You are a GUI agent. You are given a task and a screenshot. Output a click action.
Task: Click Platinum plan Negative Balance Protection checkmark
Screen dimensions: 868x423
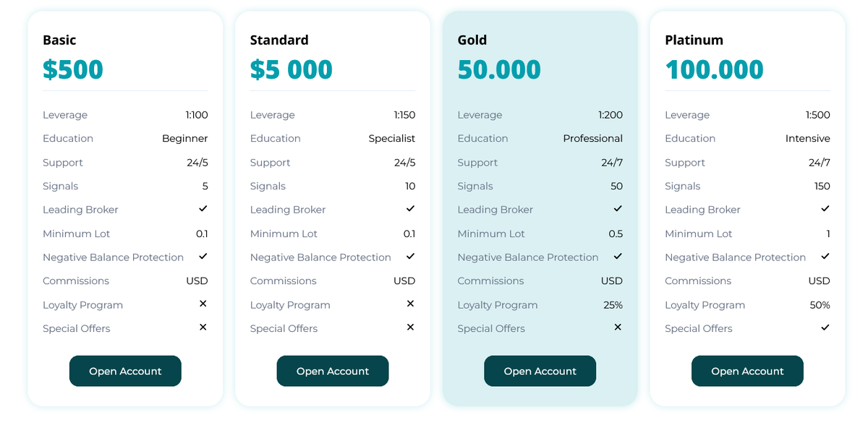825,257
